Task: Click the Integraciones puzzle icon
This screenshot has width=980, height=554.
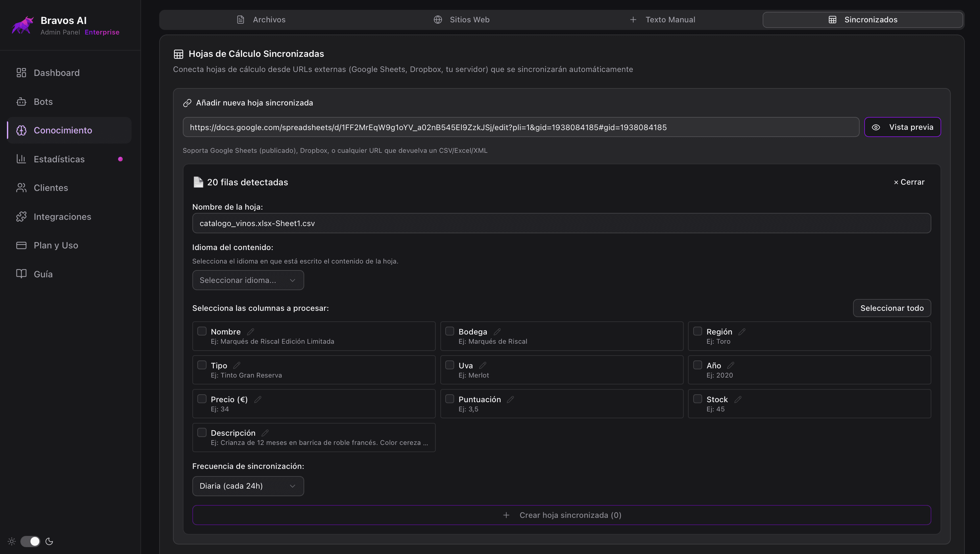Action: click(21, 217)
